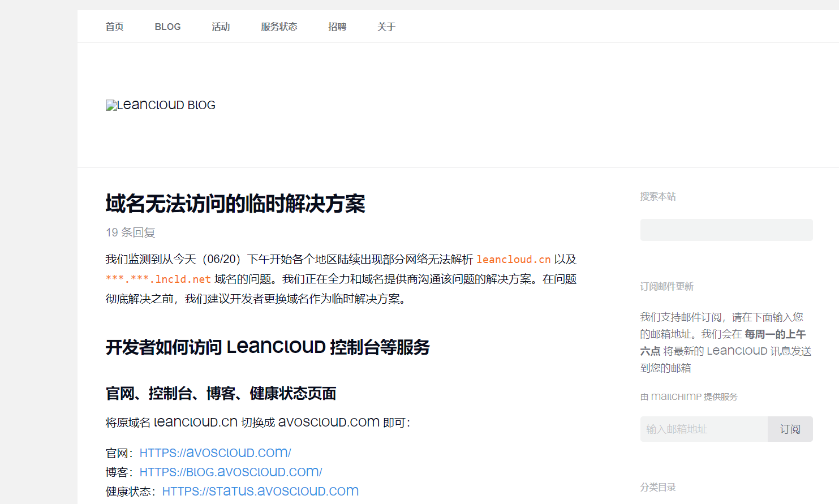This screenshot has width=839, height=504.
Task: Focus the 输入邮箱地址 email field
Action: [704, 429]
